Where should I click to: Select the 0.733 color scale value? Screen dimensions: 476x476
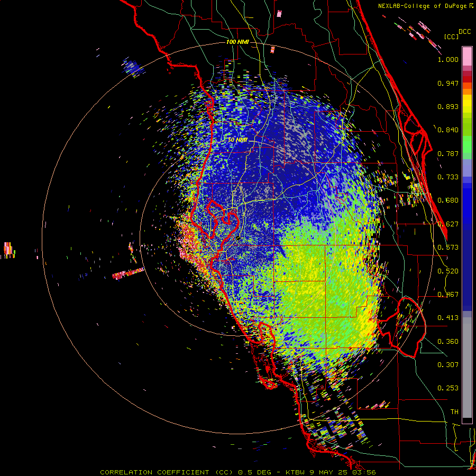point(448,177)
